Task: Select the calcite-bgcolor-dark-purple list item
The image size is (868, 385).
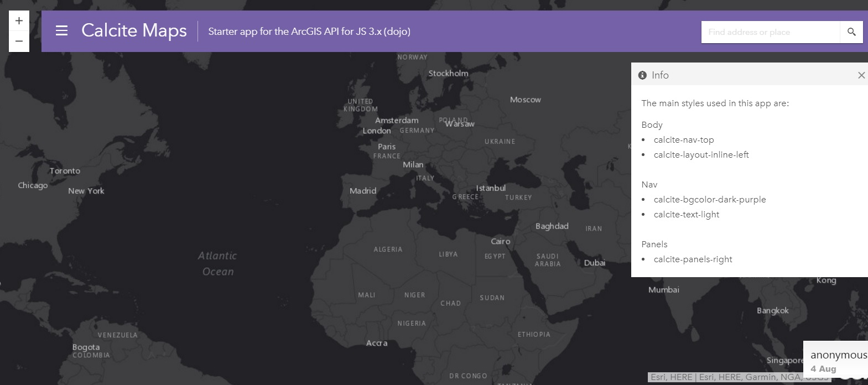Action: 710,200
